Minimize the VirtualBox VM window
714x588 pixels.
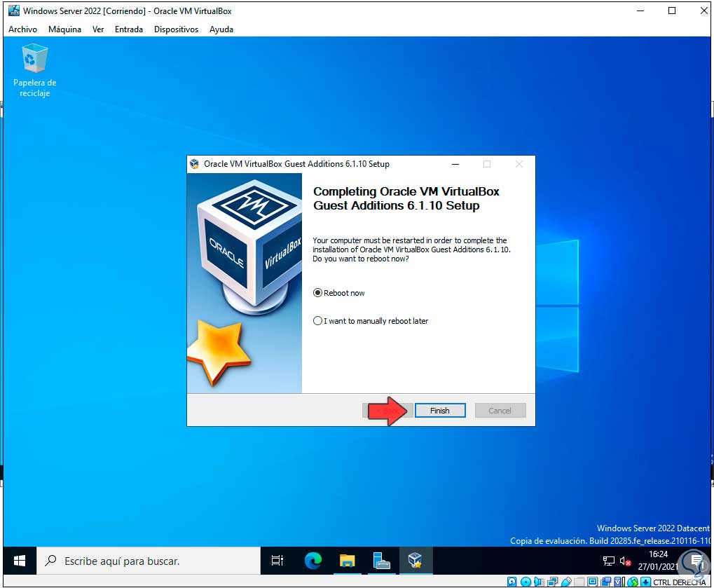coord(640,11)
